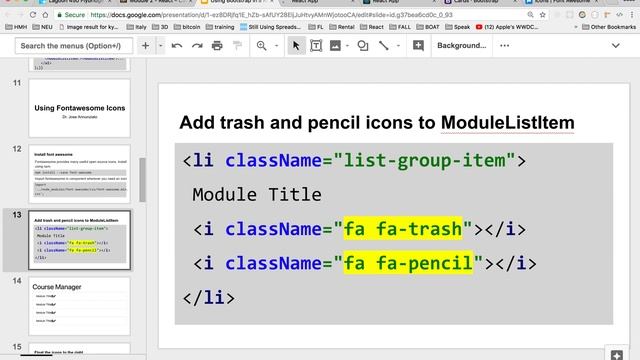Screen dimensions: 640x360
Task: Select the Line tool
Action: 384,46
